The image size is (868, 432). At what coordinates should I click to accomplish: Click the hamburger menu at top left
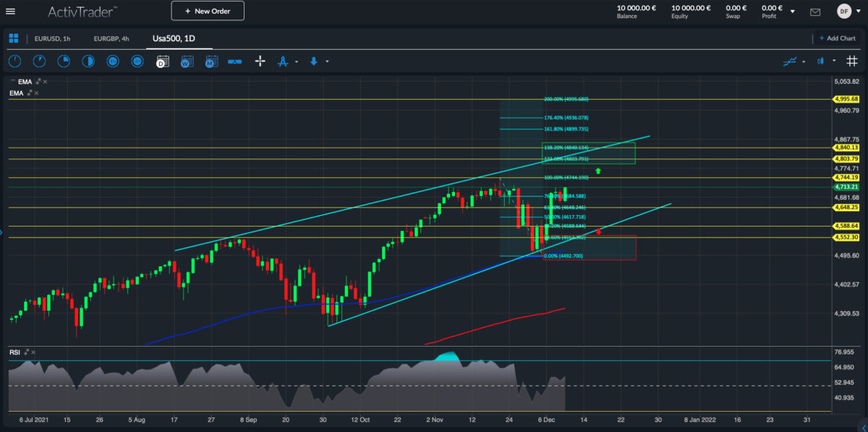click(x=11, y=11)
